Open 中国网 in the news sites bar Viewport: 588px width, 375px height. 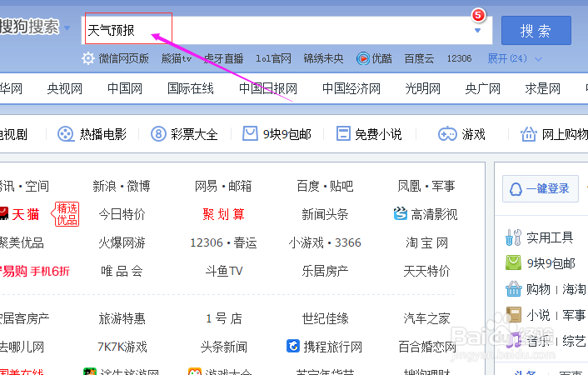(x=124, y=89)
